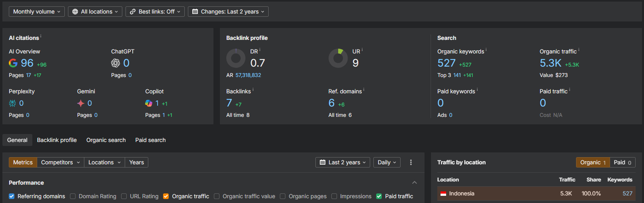
Task: Click the Perplexity logo icon
Action: click(13, 103)
